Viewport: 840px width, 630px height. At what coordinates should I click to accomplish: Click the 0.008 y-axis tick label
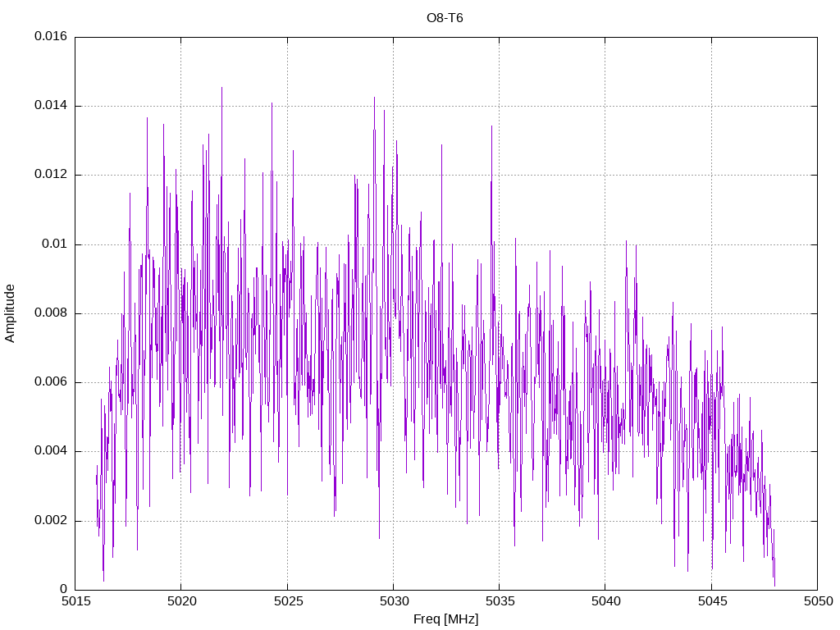51,313
